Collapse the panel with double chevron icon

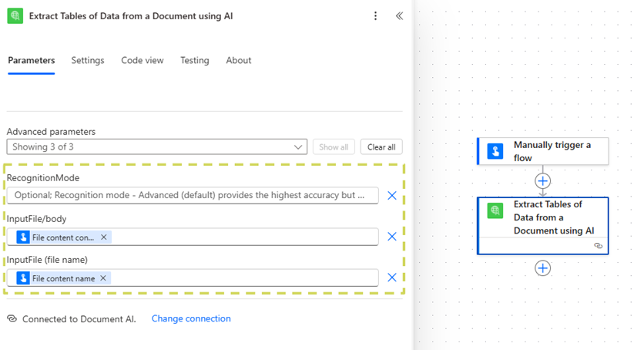[x=399, y=16]
